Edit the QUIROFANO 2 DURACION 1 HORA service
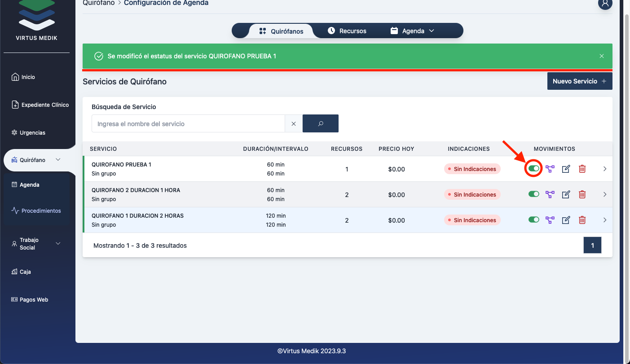The image size is (630, 364). (566, 195)
